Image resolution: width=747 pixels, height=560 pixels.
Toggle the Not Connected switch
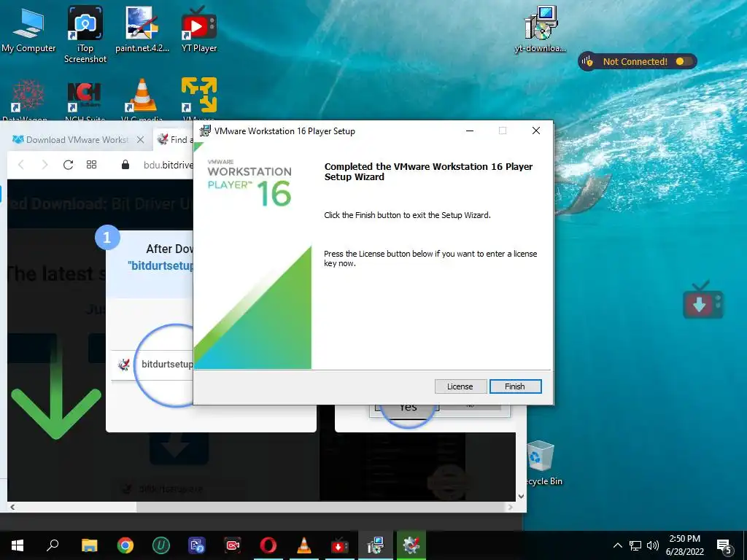[x=684, y=61]
